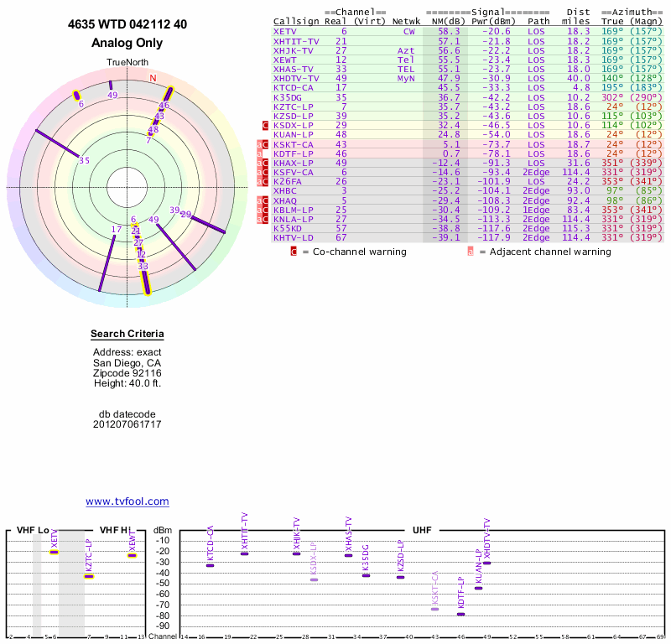Click the UHF chart heading
The height and width of the screenshot is (644, 671).
click(422, 530)
